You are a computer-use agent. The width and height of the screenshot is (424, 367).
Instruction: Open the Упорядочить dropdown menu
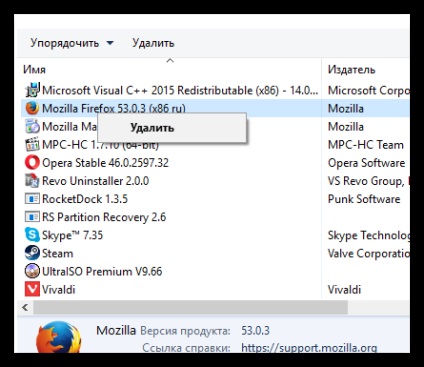[72, 43]
